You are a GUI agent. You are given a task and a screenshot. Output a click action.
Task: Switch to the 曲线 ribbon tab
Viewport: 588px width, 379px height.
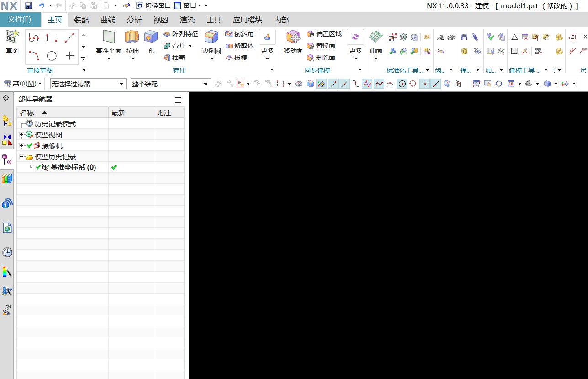pos(108,20)
